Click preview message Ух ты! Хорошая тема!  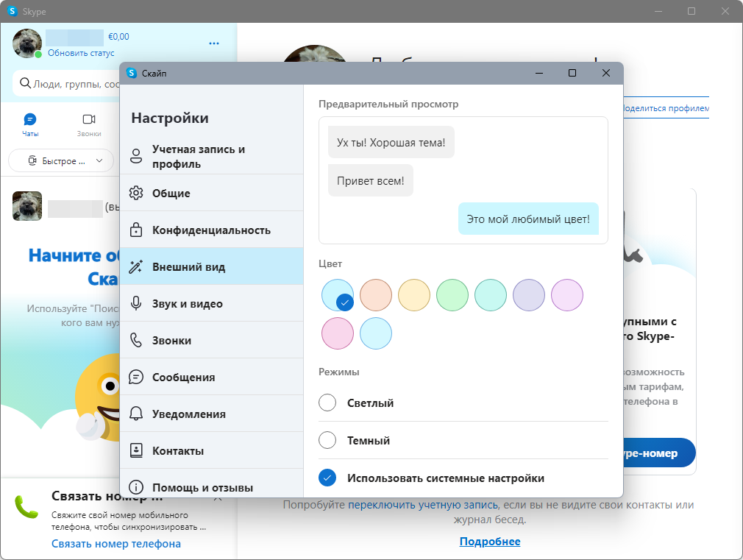tap(391, 142)
